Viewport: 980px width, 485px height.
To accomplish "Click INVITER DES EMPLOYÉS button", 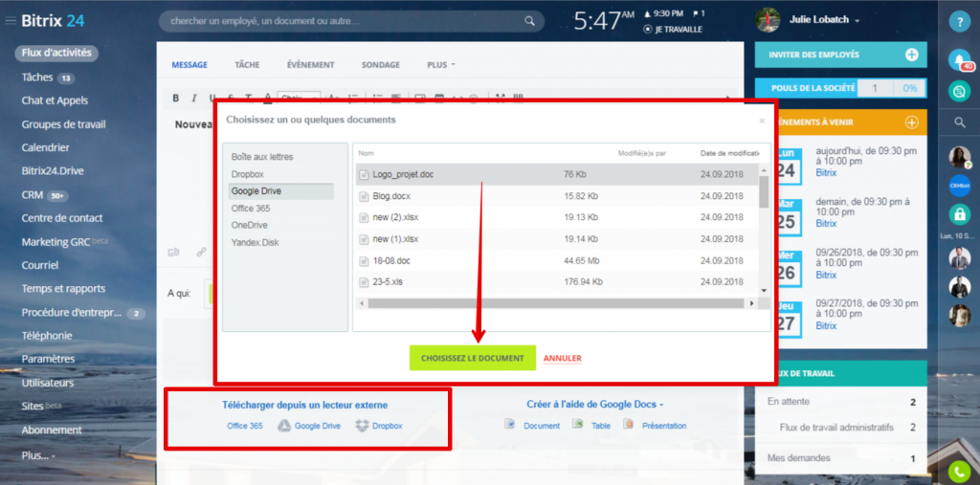I will 840,55.
